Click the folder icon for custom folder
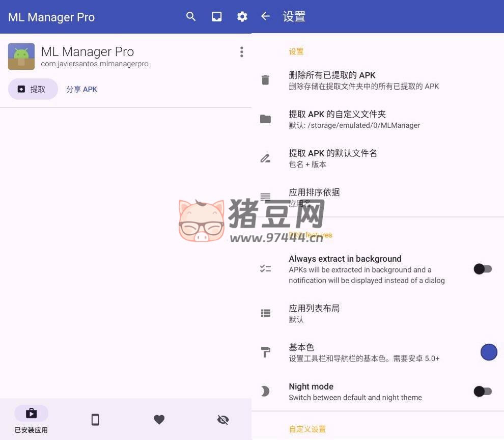Viewport: 504px width, 440px height. point(265,119)
